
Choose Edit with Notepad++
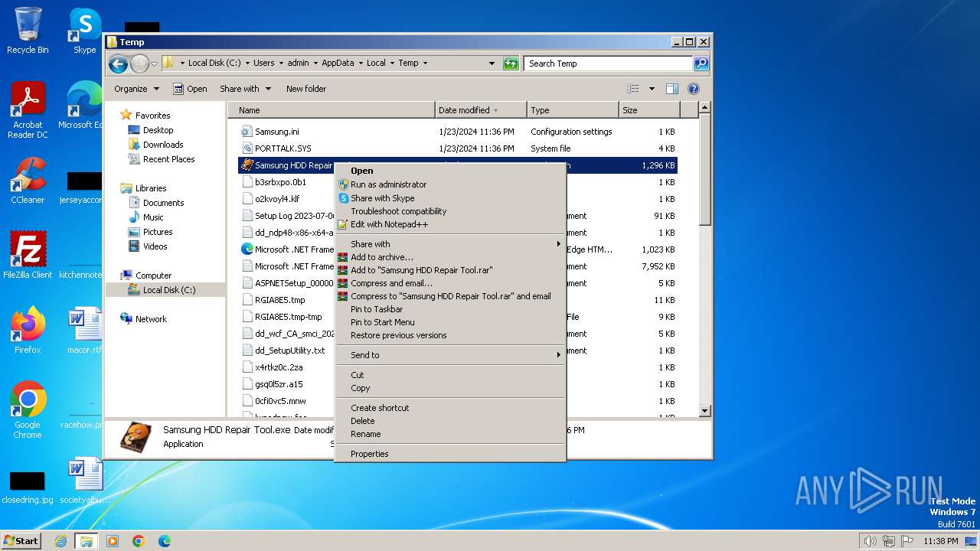coord(450,224)
